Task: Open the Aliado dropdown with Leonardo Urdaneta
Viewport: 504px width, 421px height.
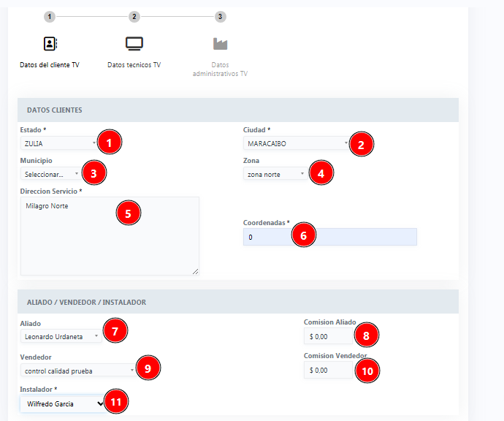Action: (61, 336)
